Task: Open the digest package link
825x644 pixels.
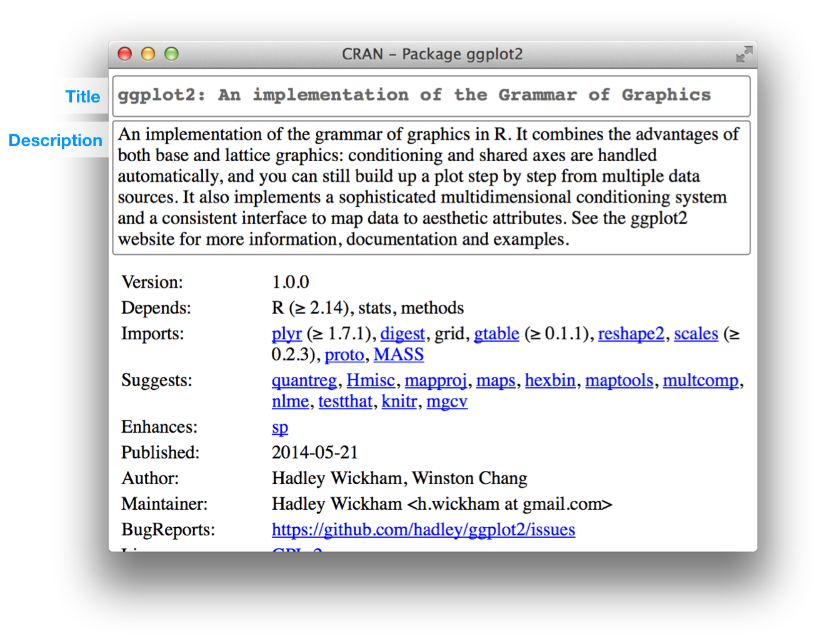Action: tap(402, 334)
